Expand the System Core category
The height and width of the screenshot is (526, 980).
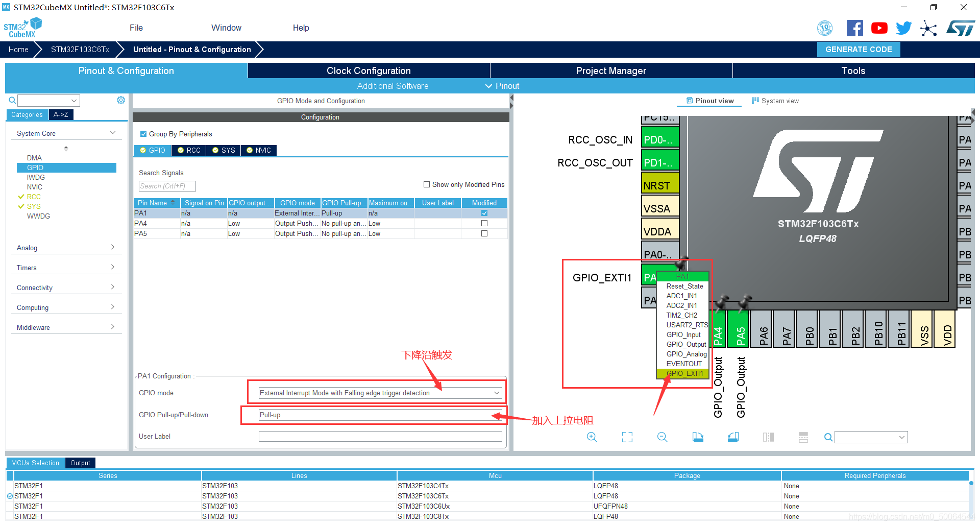(x=66, y=133)
